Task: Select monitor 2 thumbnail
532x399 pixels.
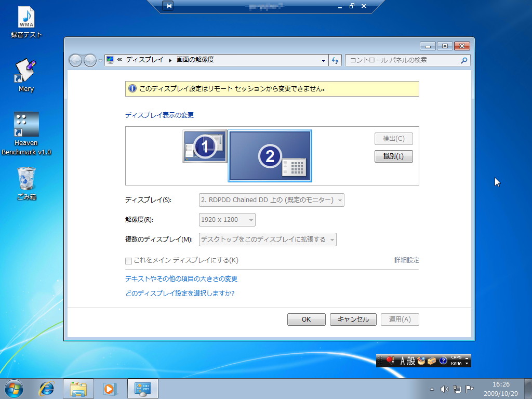Action: (270, 156)
